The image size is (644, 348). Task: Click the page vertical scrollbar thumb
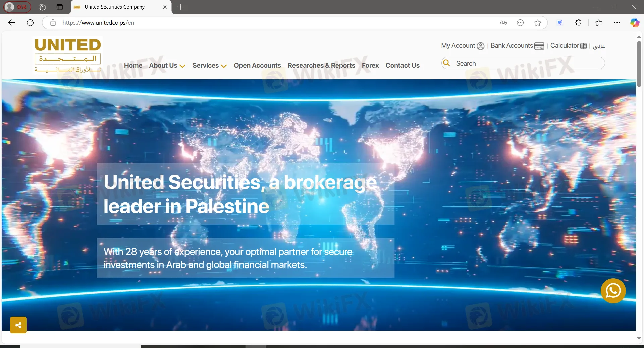point(639,64)
